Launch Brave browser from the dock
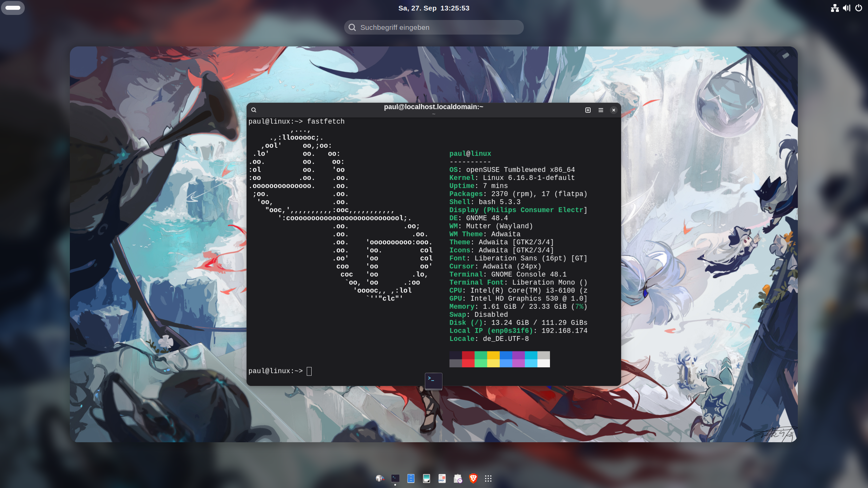 (x=473, y=478)
